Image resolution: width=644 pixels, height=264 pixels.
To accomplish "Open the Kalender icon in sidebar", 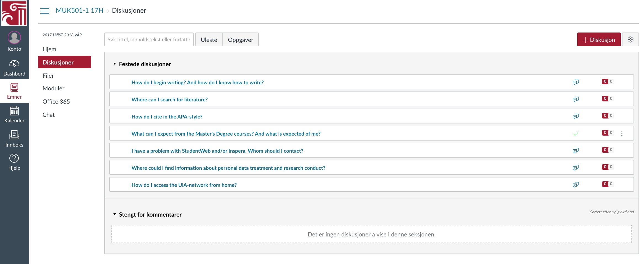I will tap(14, 111).
